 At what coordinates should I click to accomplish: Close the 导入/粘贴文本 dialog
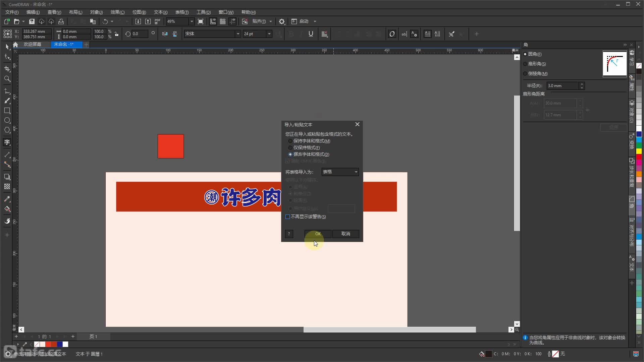pyautogui.click(x=358, y=124)
